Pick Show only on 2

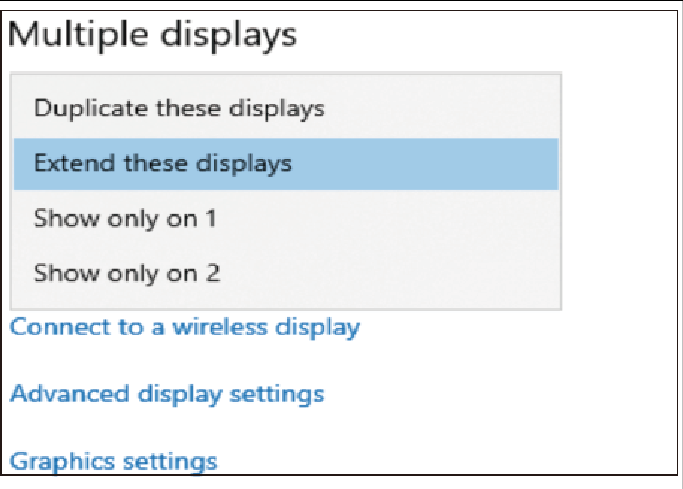127,272
